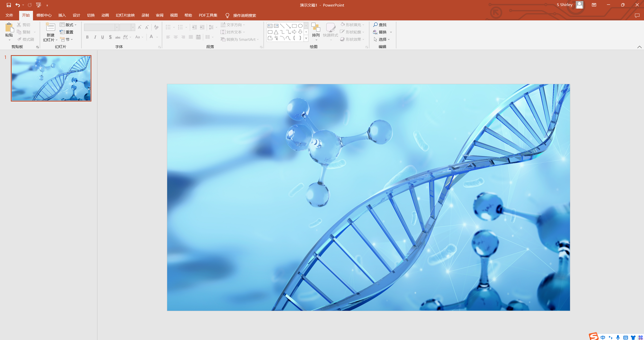The height and width of the screenshot is (340, 644).
Task: Click the Paste (粘贴) clipboard icon
Action: [x=9, y=27]
